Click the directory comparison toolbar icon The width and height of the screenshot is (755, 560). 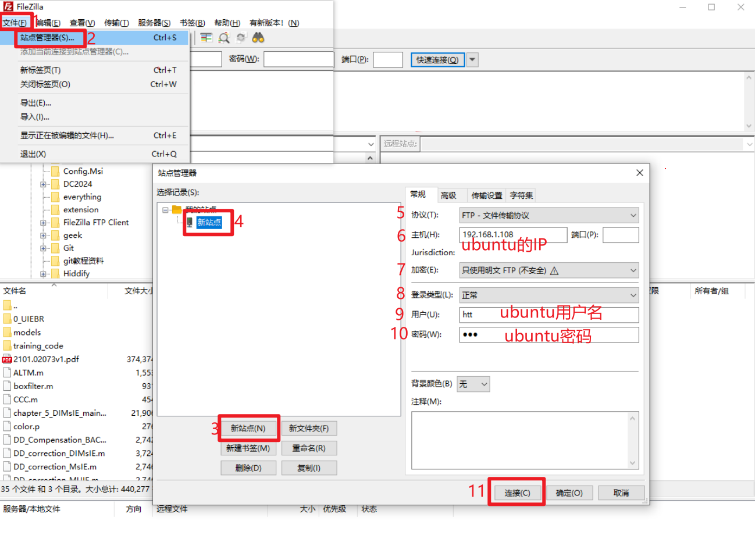[206, 38]
